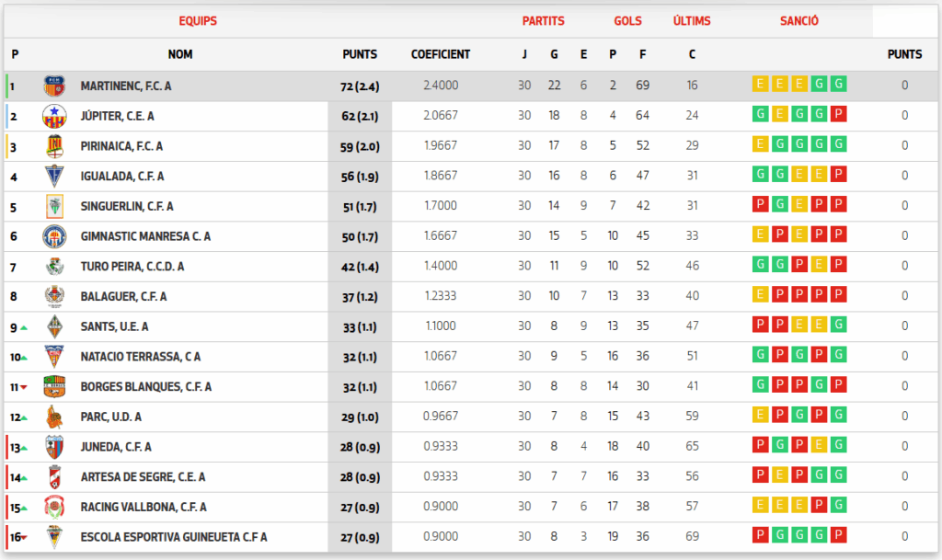Click the Igualada C.F. A club crest
942x560 pixels.
54,177
